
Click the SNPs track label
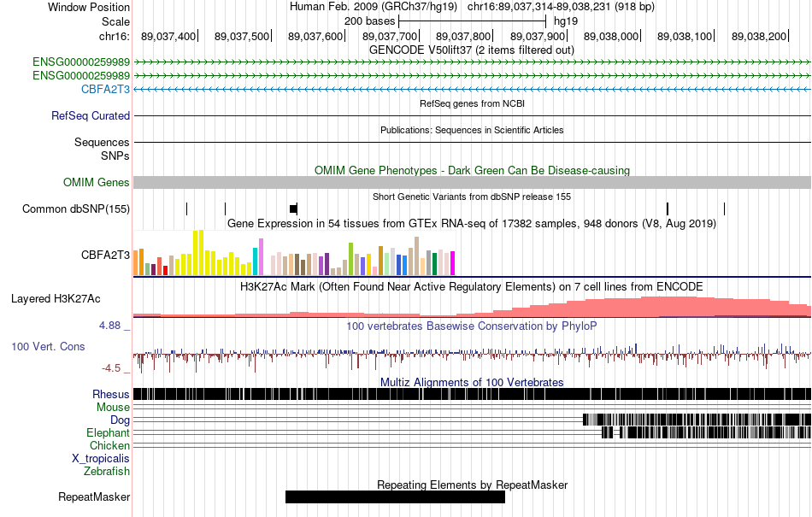(x=115, y=156)
